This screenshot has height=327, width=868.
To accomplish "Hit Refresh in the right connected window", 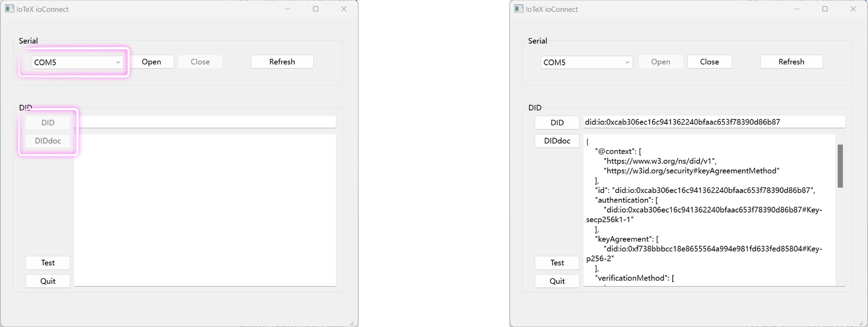I will click(x=791, y=62).
